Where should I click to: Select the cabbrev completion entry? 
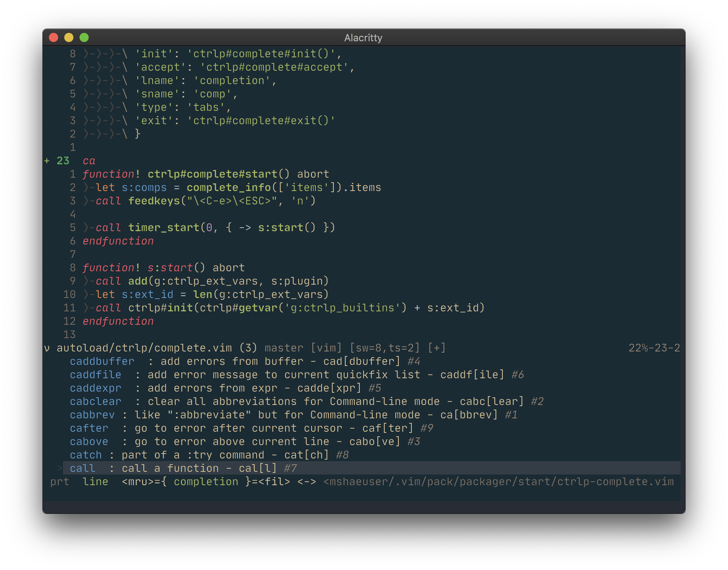[x=294, y=415]
